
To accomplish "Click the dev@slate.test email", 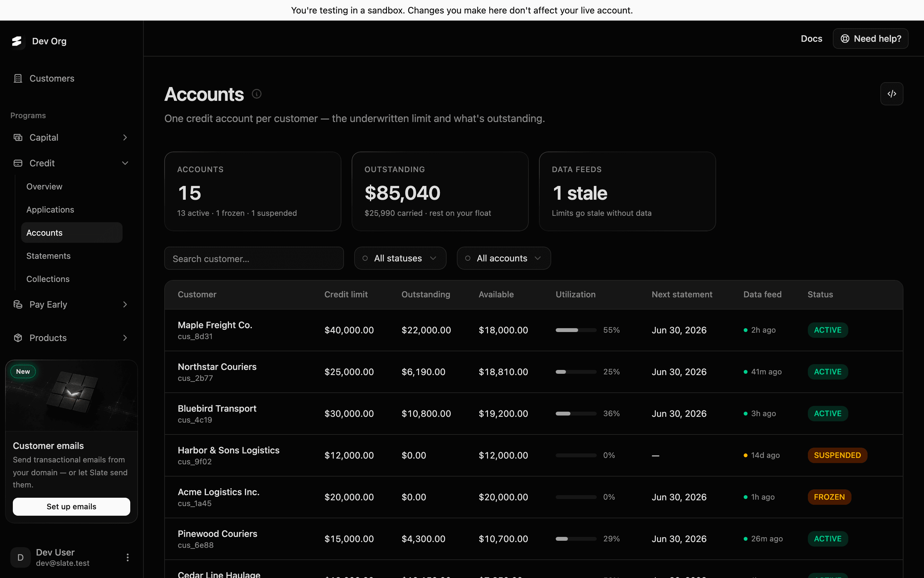I will click(x=63, y=563).
